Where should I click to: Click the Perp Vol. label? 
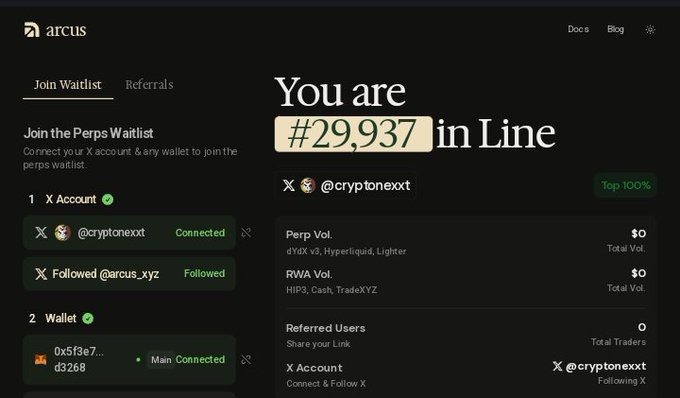tap(309, 235)
